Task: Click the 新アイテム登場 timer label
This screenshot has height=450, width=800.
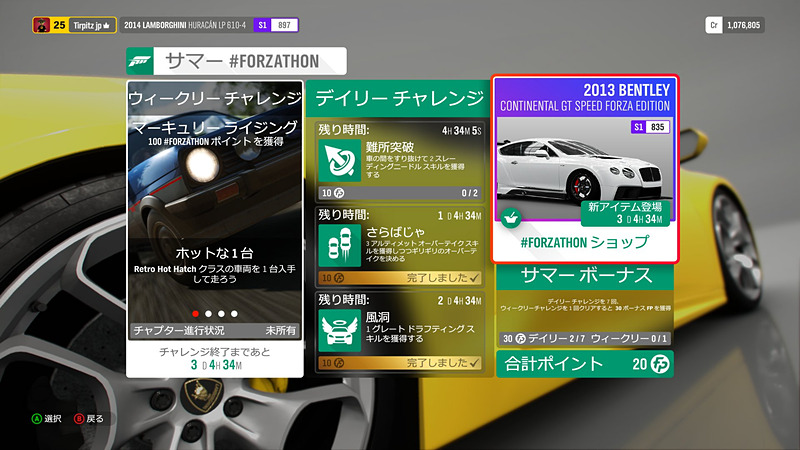Action: (625, 213)
